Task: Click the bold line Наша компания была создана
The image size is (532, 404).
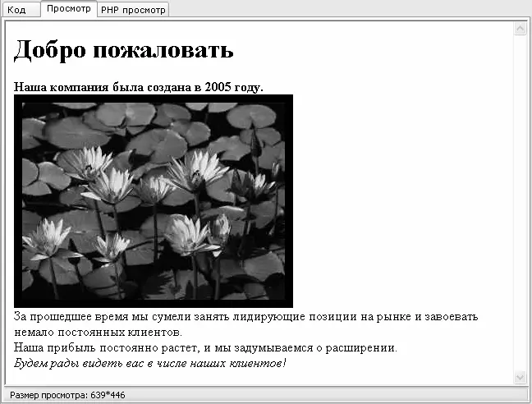Action: tap(139, 87)
